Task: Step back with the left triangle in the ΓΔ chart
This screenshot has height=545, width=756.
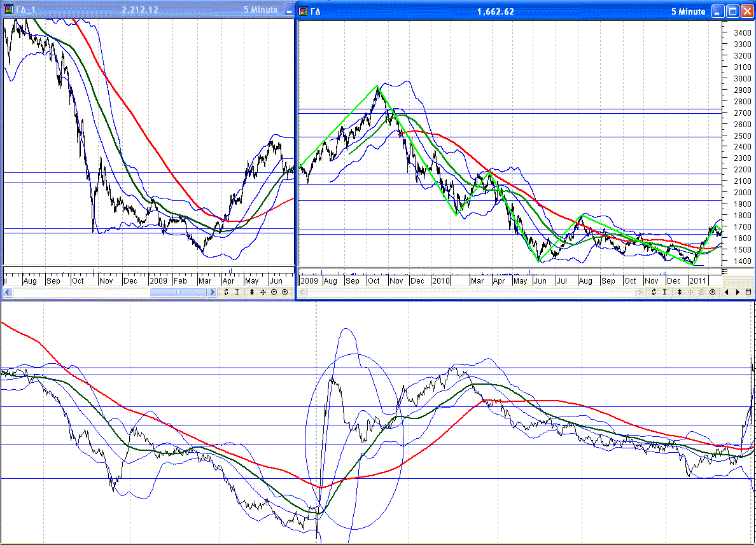Action: (727, 292)
